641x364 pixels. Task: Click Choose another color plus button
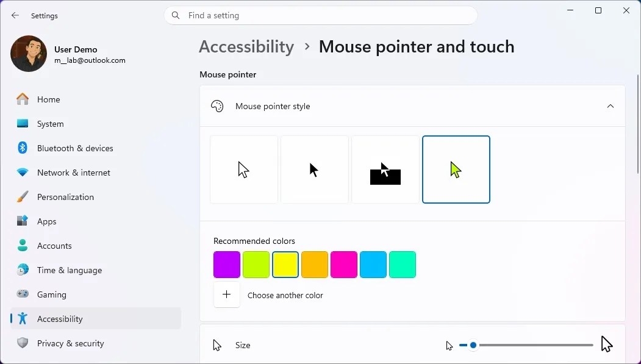(226, 294)
